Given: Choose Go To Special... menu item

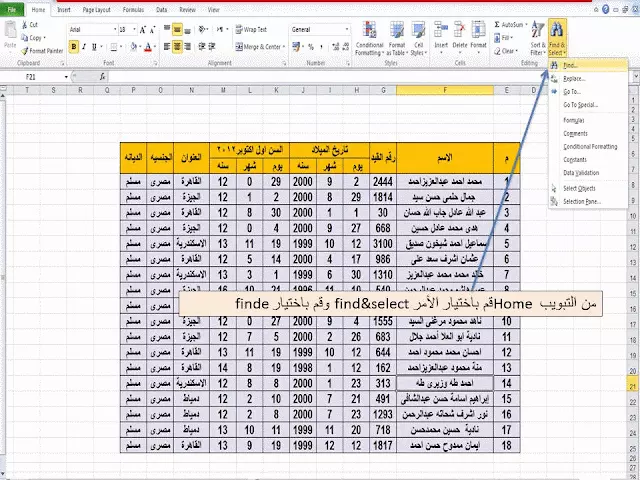Looking at the screenshot, I should pos(588,104).
